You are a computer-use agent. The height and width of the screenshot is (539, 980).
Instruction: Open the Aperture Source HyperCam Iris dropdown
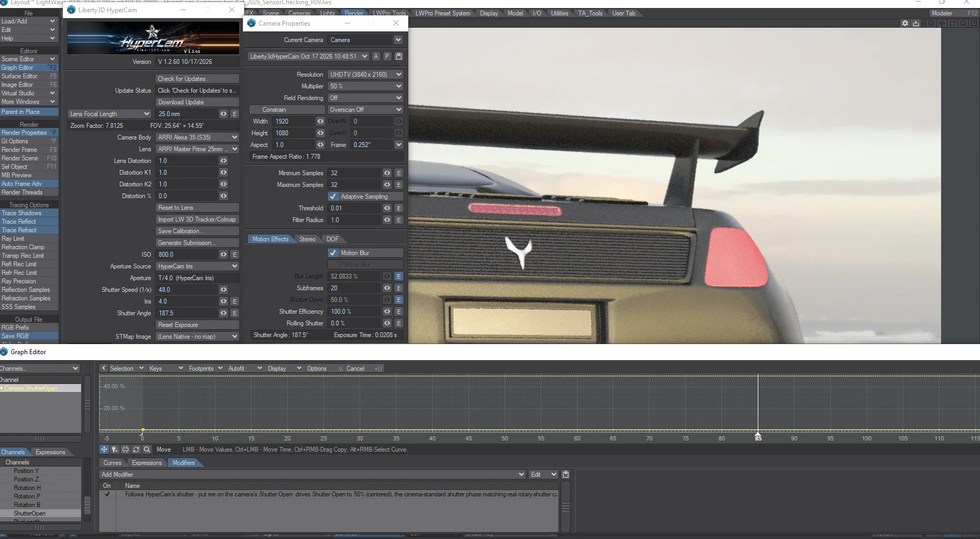[197, 266]
